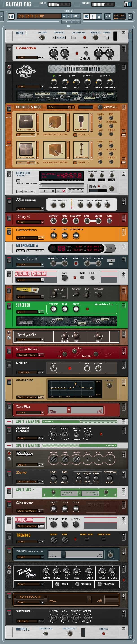
Task: Open the metronome icon in the toolbar
Action: (x=99, y=17)
